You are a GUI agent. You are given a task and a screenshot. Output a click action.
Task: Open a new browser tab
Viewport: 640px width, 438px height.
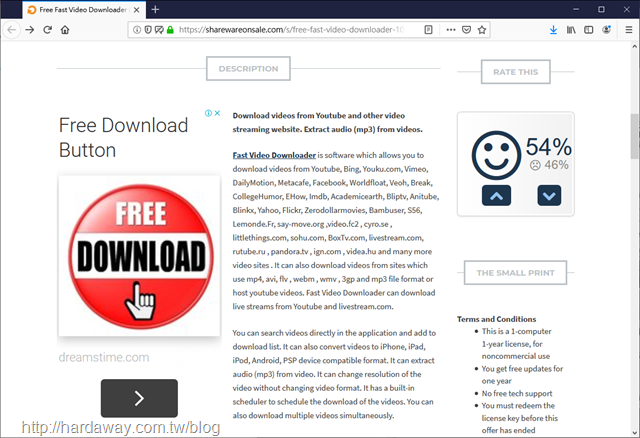pyautogui.click(x=156, y=9)
